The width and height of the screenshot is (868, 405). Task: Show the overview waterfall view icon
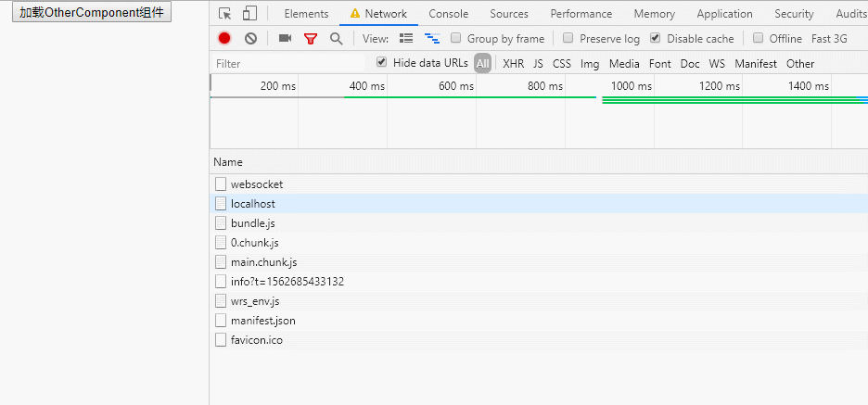coord(432,39)
